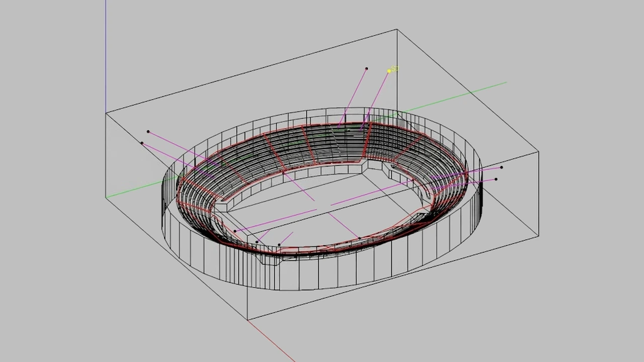Screen dimensions: 644x362
Task: Click the topmost rear corner of the wireframe stock box
Action: click(x=397, y=29)
